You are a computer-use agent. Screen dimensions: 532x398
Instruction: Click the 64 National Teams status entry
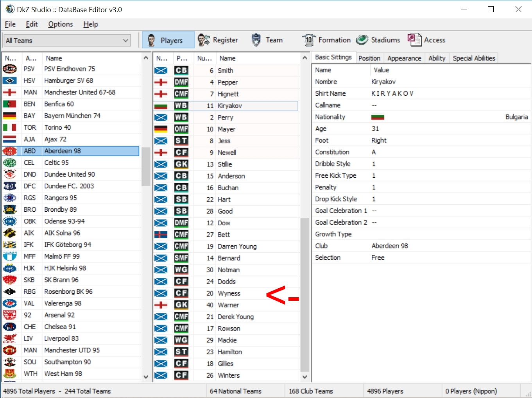[235, 391]
